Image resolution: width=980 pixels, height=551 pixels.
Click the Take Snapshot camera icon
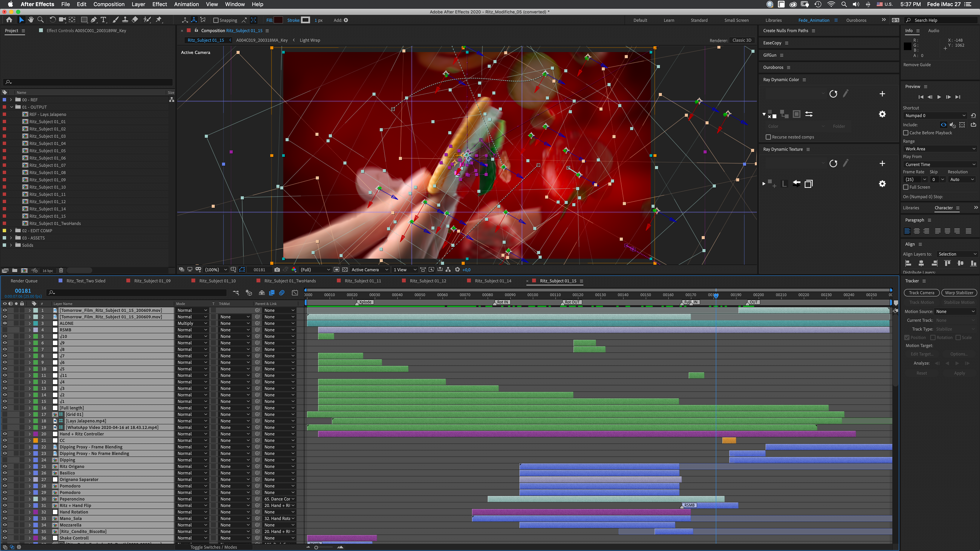(x=277, y=270)
